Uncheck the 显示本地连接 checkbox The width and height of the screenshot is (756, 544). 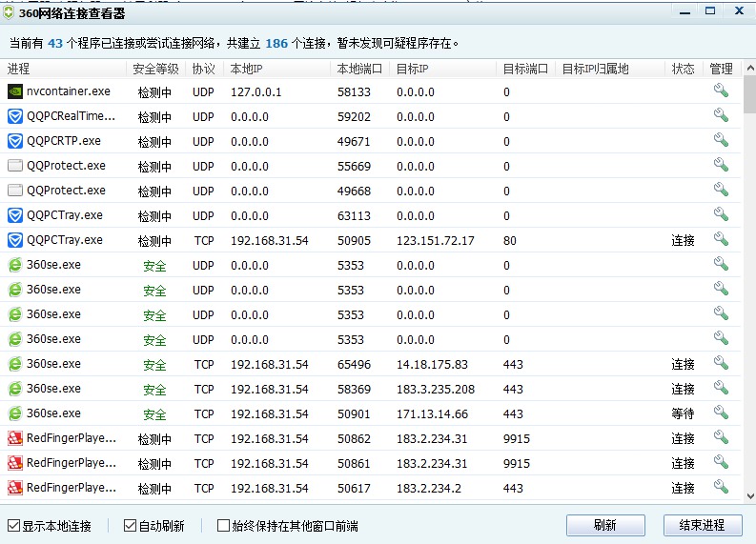(x=13, y=526)
